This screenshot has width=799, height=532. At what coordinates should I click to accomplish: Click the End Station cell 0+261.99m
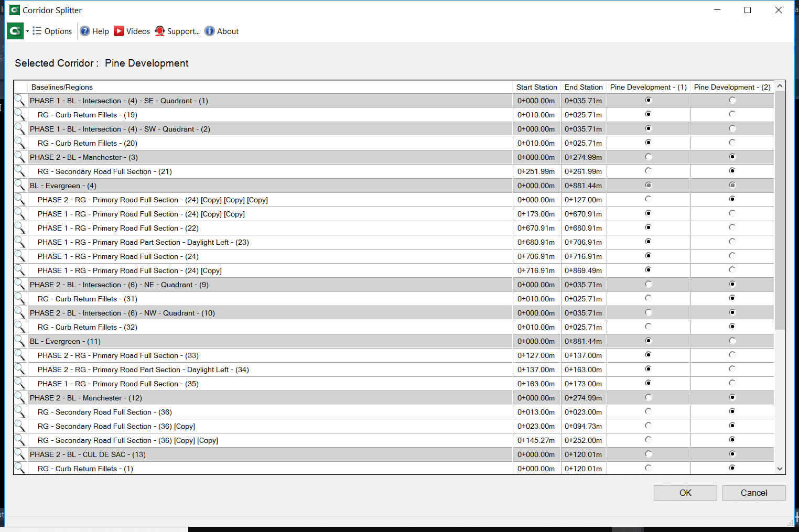pos(584,171)
